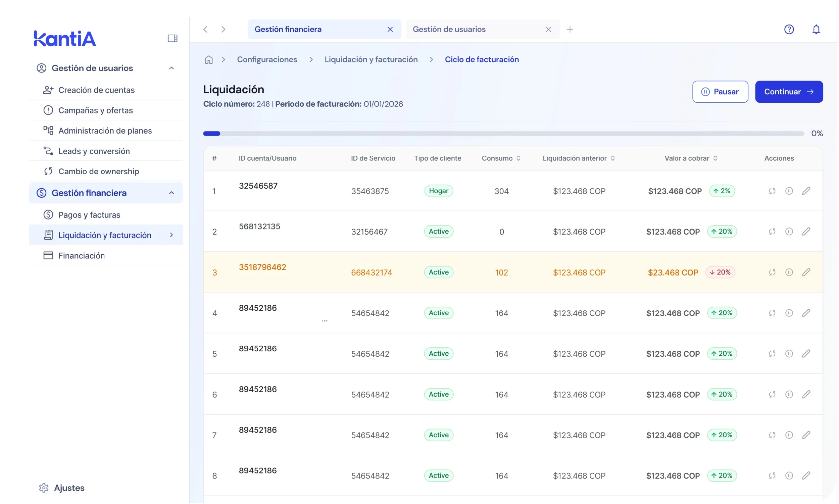Open the help question mark icon
Screen dimensions: 839x504
(789, 30)
